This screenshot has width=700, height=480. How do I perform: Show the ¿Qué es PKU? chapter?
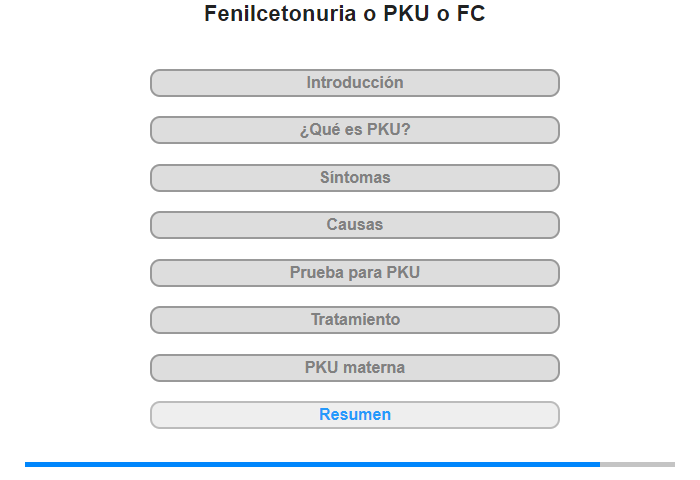point(355,130)
